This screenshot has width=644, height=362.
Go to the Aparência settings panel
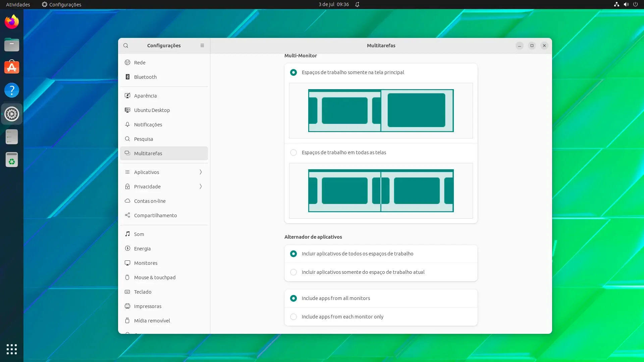coord(164,96)
